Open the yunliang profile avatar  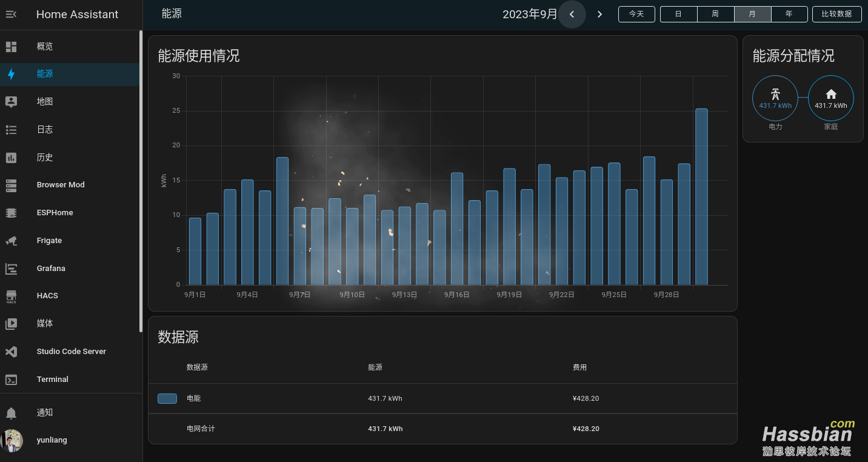pyautogui.click(x=12, y=441)
